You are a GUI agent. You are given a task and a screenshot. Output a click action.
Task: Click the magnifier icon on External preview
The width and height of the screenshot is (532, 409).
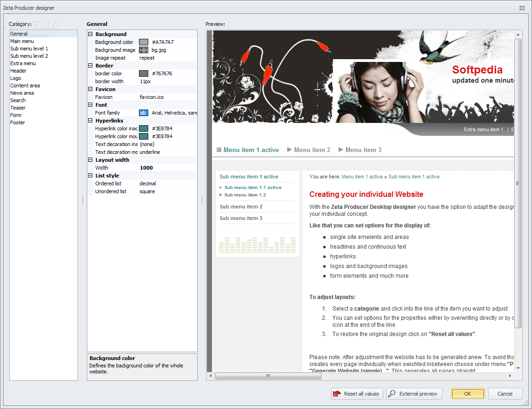[x=392, y=394]
